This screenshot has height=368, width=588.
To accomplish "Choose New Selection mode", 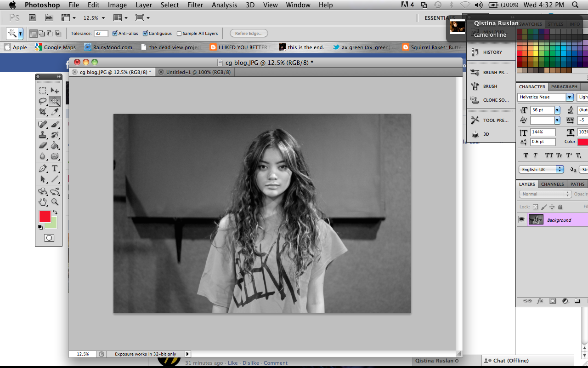I will point(33,34).
